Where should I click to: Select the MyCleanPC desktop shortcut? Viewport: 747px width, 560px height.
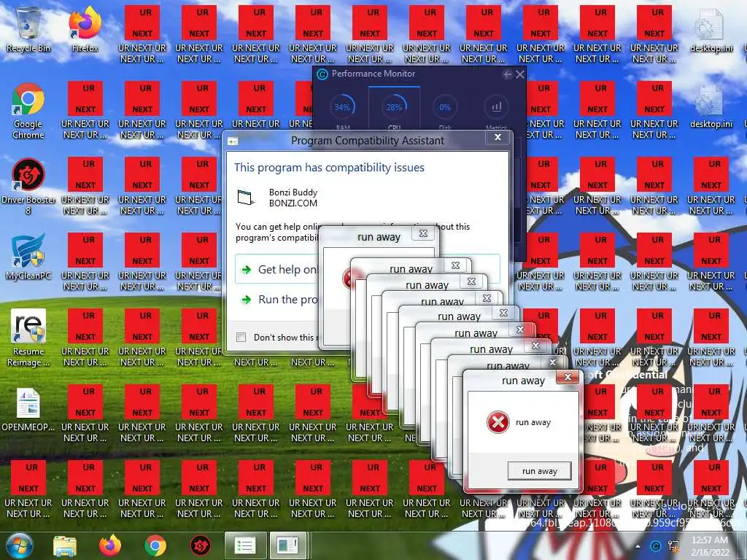click(x=28, y=257)
